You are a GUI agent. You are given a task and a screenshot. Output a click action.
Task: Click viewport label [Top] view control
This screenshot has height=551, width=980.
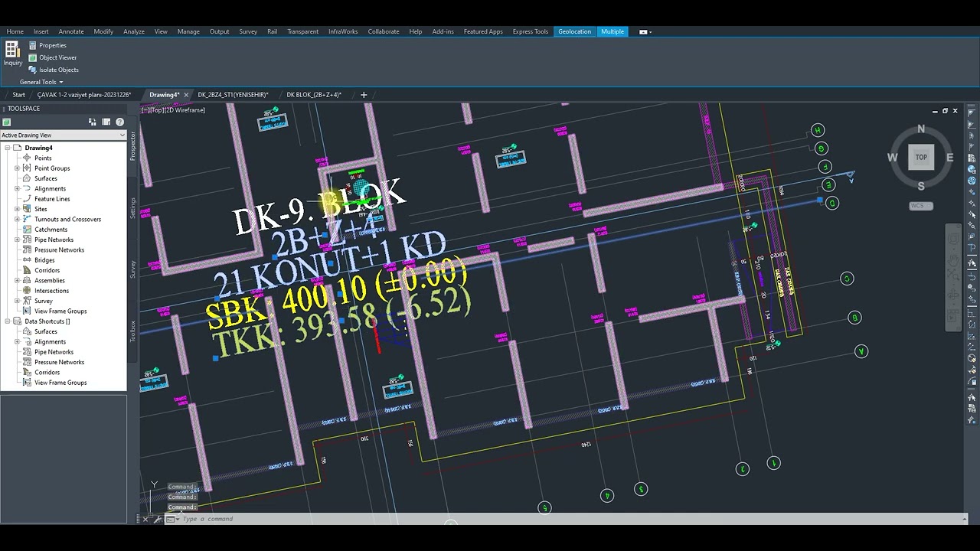[x=155, y=110]
